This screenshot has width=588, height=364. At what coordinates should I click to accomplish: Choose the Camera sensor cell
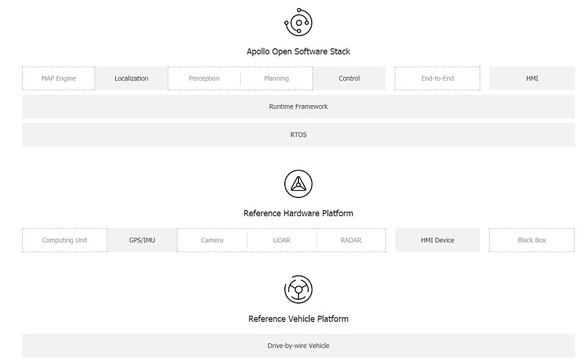212,240
